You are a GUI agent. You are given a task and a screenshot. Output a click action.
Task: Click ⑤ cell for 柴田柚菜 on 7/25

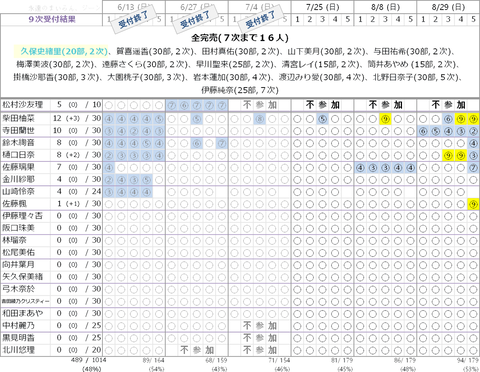point(322,119)
